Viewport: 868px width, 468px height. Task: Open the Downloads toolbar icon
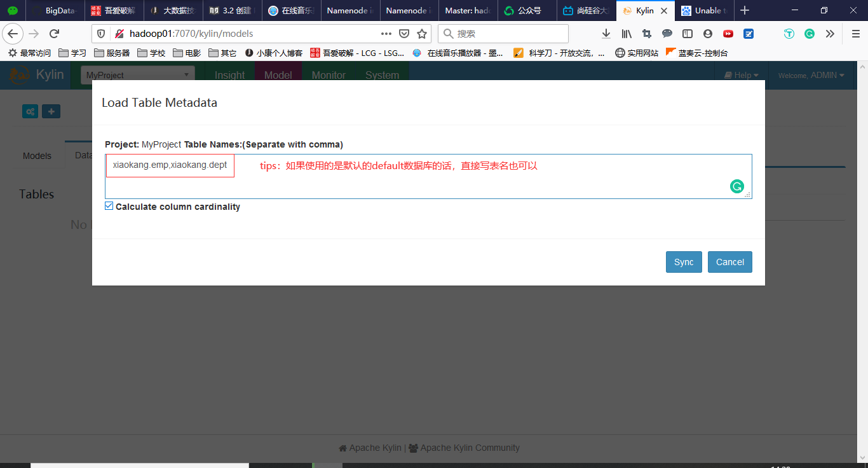[x=606, y=34]
